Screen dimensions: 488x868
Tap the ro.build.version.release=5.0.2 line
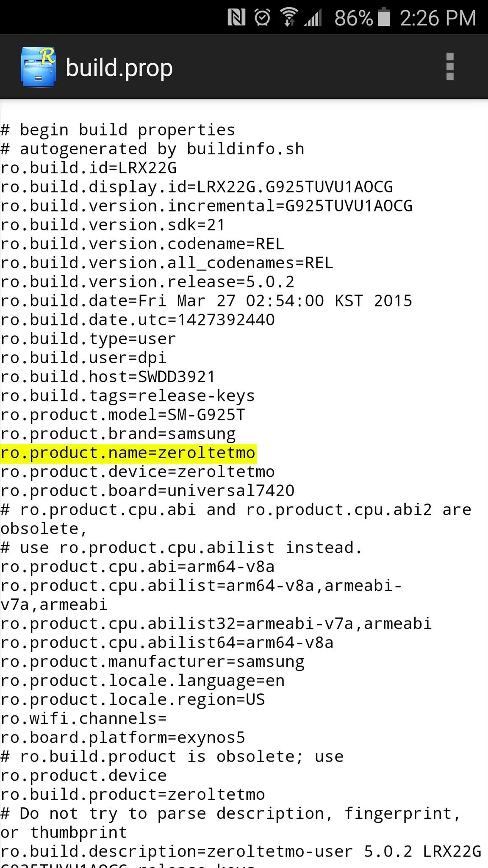tap(147, 282)
